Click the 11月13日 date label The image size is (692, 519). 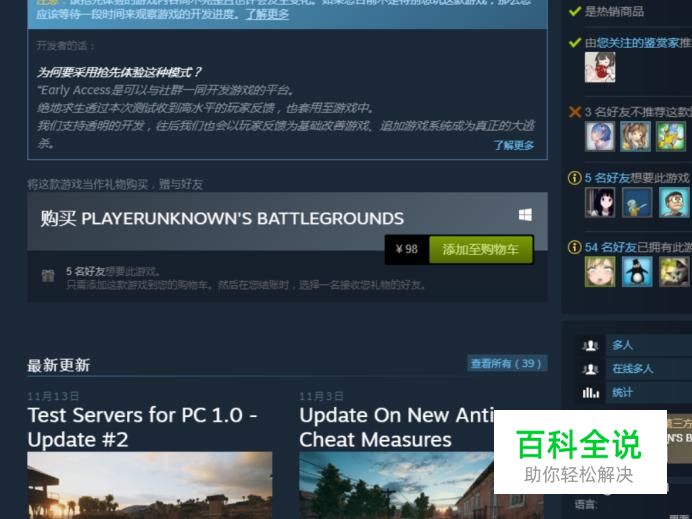pyautogui.click(x=53, y=396)
